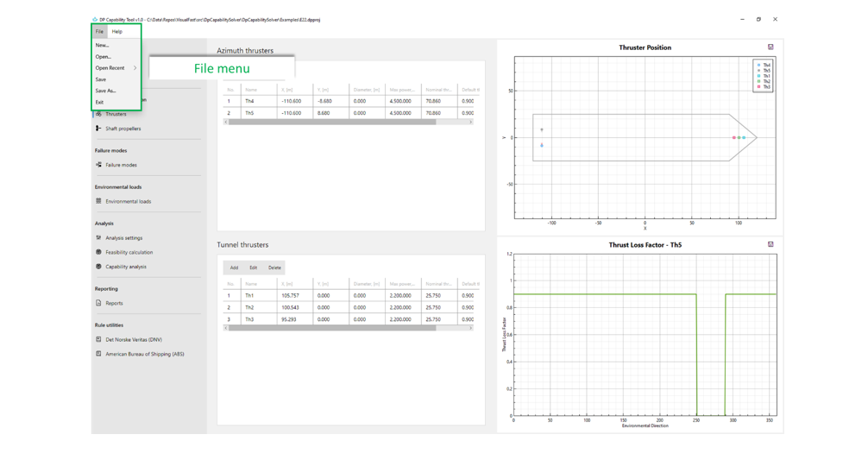Click the Name column header in Tunnel table
Screen dimensions: 868x466
coord(259,284)
